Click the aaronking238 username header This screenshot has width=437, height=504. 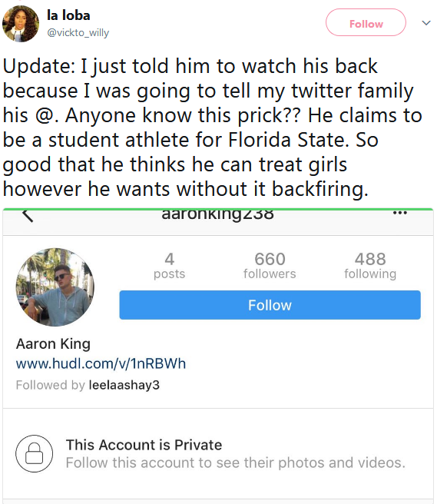(218, 214)
